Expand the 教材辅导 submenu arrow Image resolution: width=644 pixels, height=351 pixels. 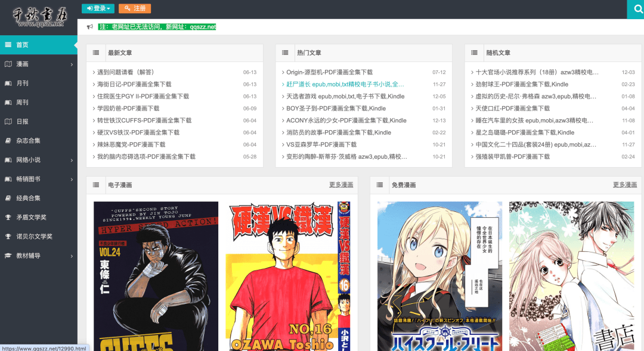[72, 255]
